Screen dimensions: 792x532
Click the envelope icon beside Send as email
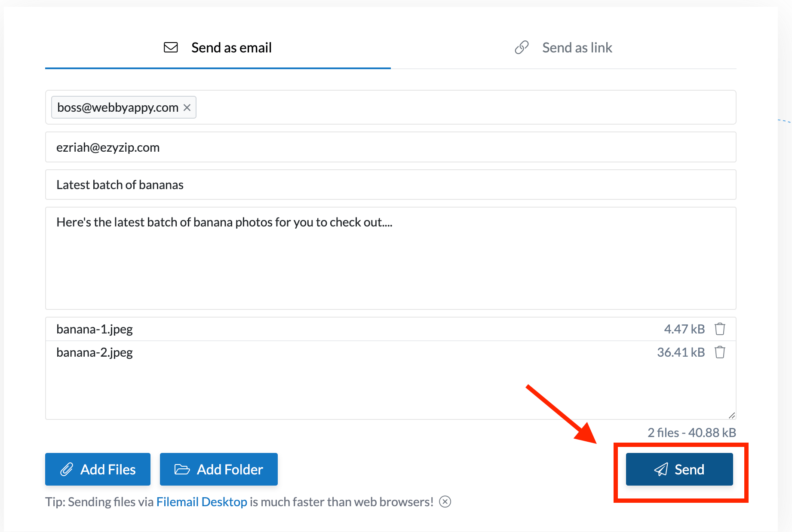point(170,47)
